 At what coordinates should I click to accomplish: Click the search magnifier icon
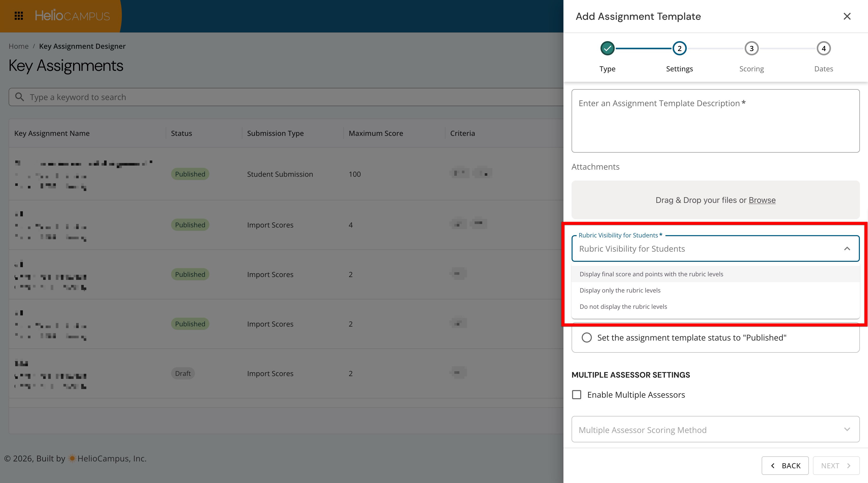[20, 97]
